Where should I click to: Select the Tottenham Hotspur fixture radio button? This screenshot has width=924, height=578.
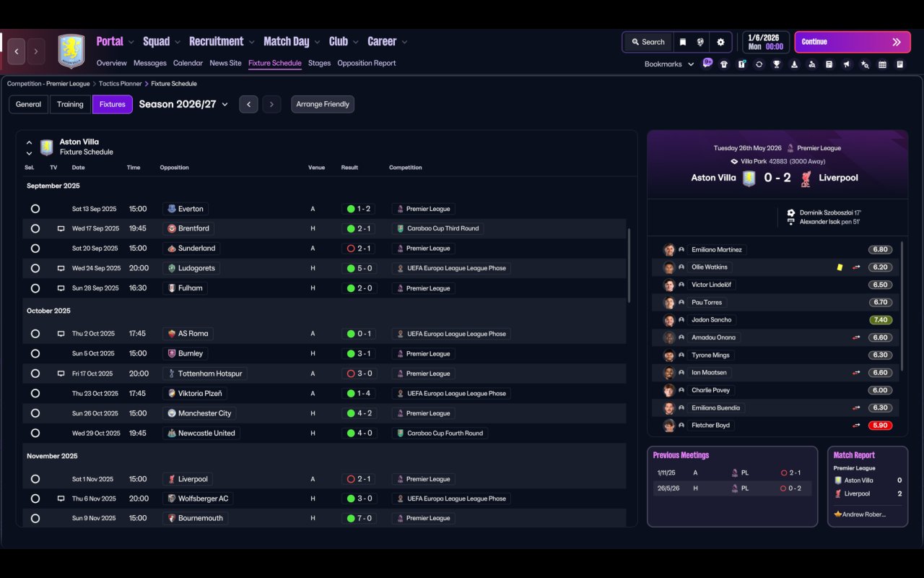[35, 374]
